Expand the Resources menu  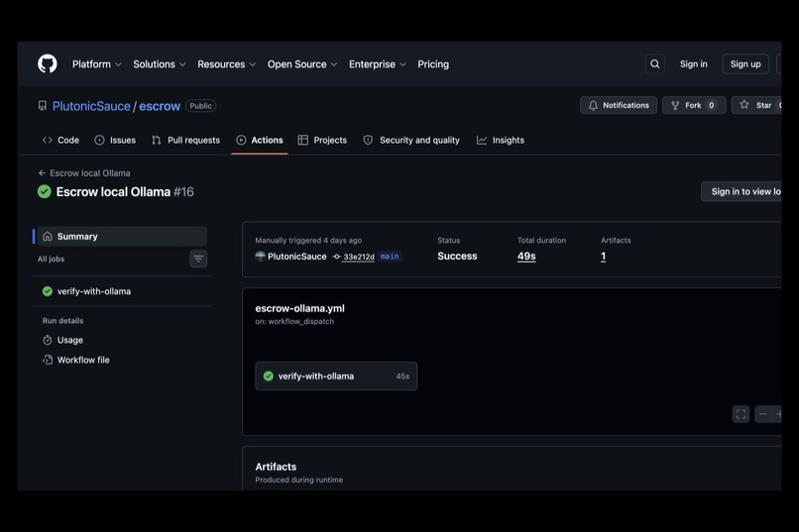(x=226, y=64)
